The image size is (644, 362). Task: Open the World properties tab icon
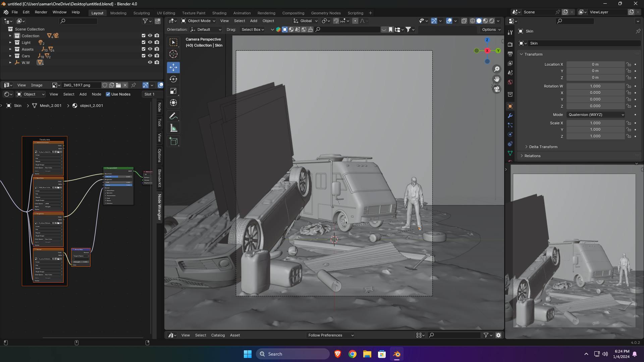point(510,82)
